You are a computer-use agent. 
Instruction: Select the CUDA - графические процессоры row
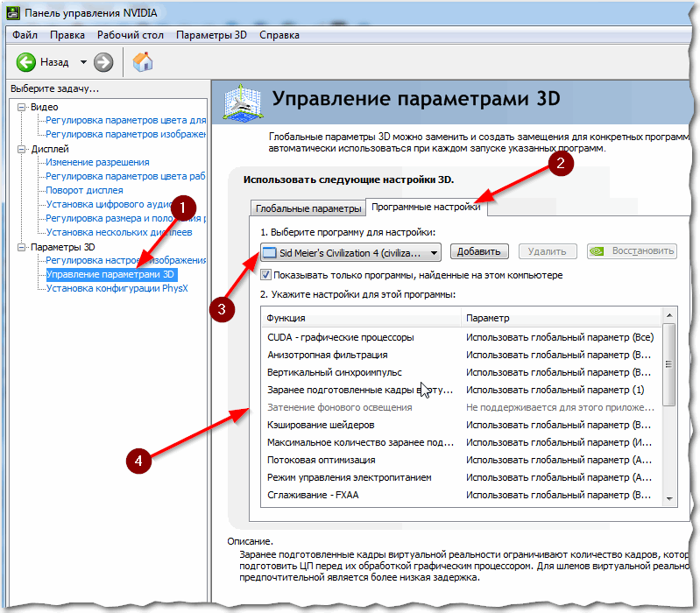pyautogui.click(x=462, y=337)
